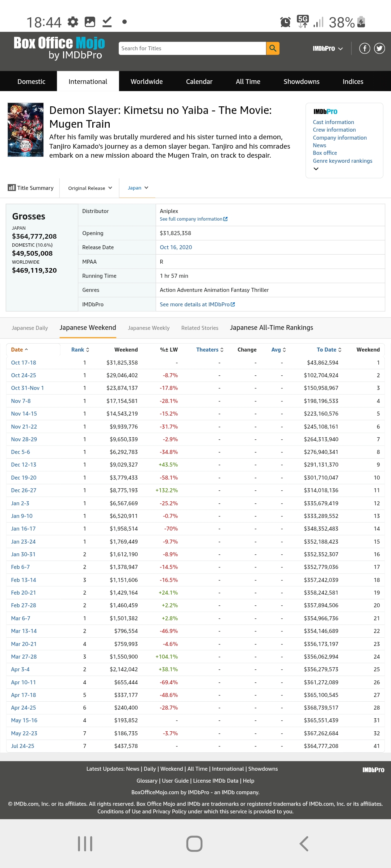Sort table by Theaters column
This screenshot has width=391, height=868.
point(210,350)
